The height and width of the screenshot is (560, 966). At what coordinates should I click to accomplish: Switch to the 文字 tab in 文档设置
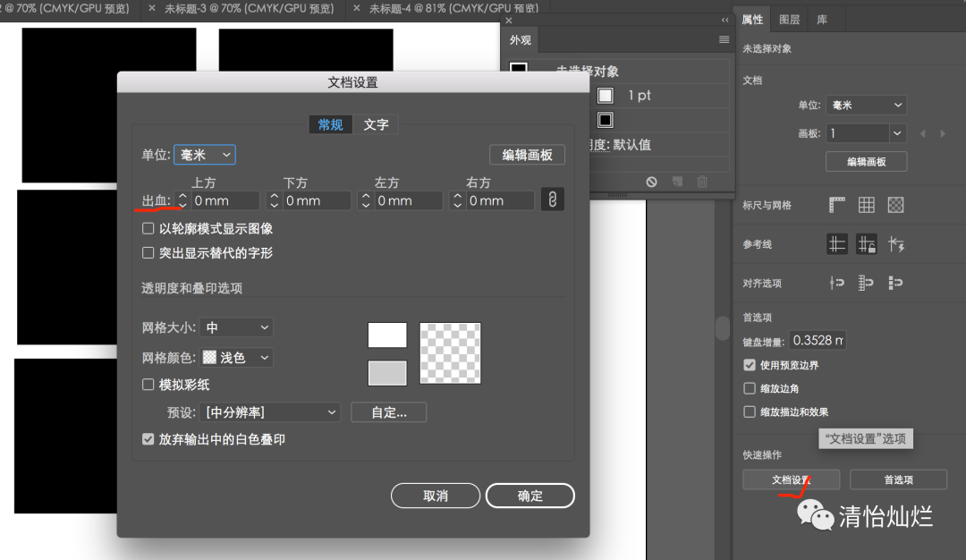coord(376,124)
